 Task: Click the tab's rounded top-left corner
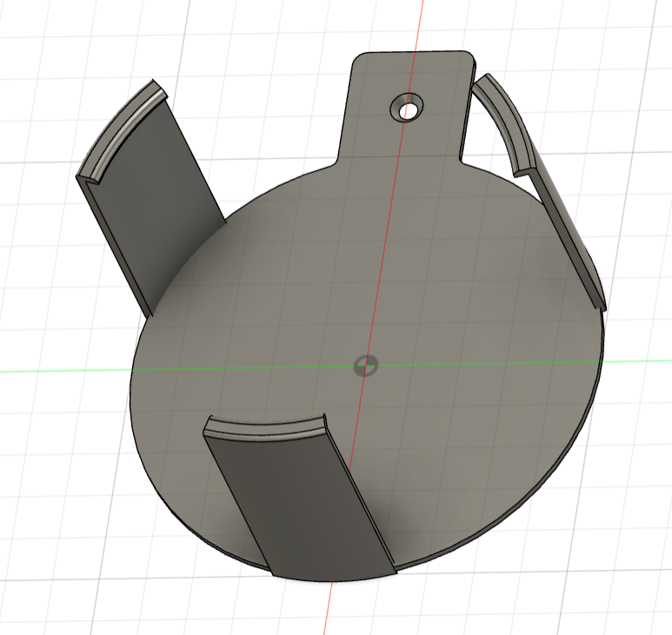359,59
